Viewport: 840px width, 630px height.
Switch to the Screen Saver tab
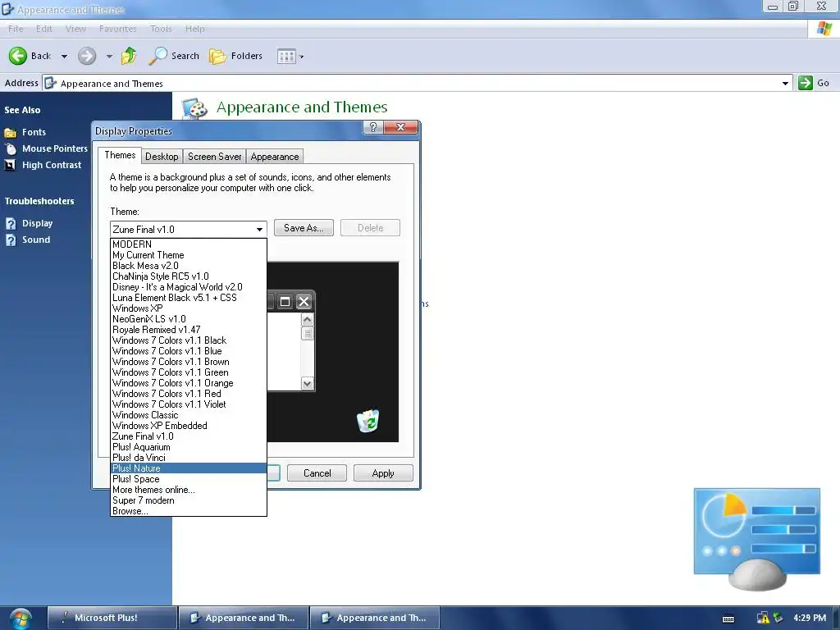[214, 157]
